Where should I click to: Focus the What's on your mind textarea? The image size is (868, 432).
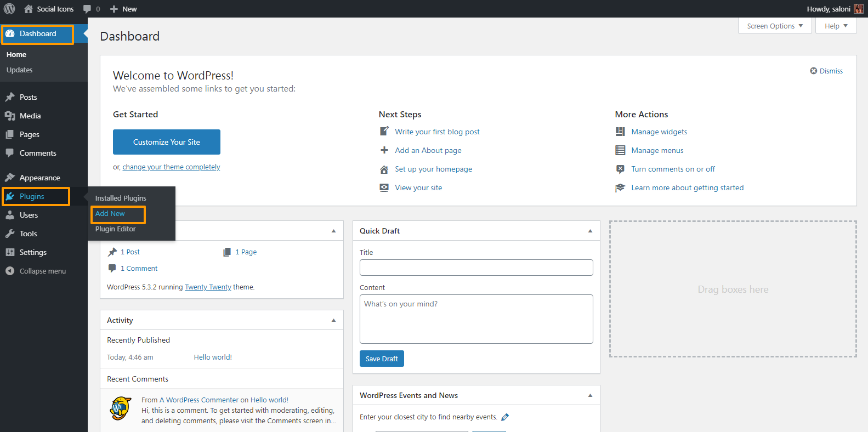(x=476, y=319)
